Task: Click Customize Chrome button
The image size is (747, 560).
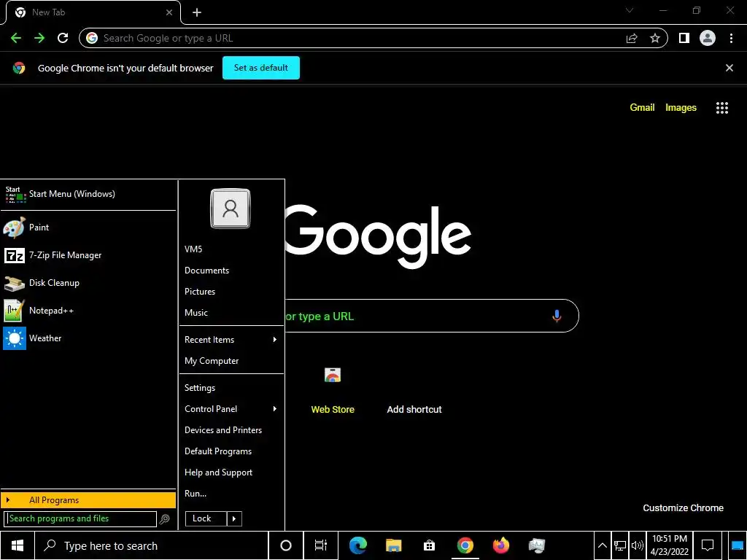Action: 683,508
